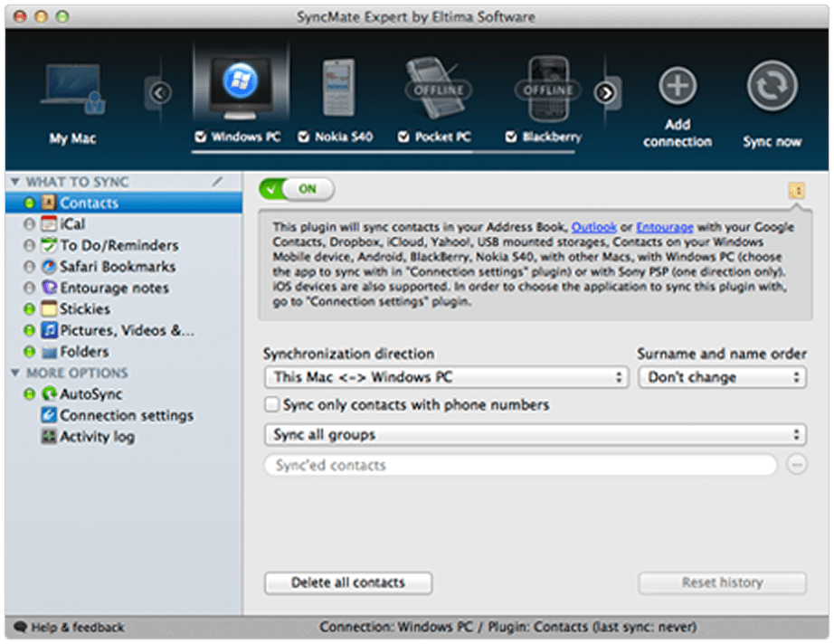
Task: Open Connection settings in the sidebar
Action: tap(124, 415)
